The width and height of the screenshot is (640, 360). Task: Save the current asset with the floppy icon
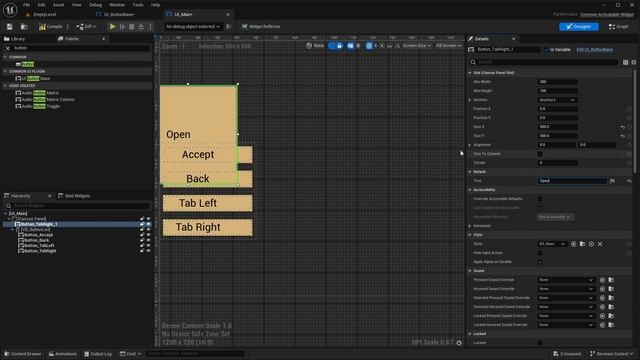click(9, 27)
